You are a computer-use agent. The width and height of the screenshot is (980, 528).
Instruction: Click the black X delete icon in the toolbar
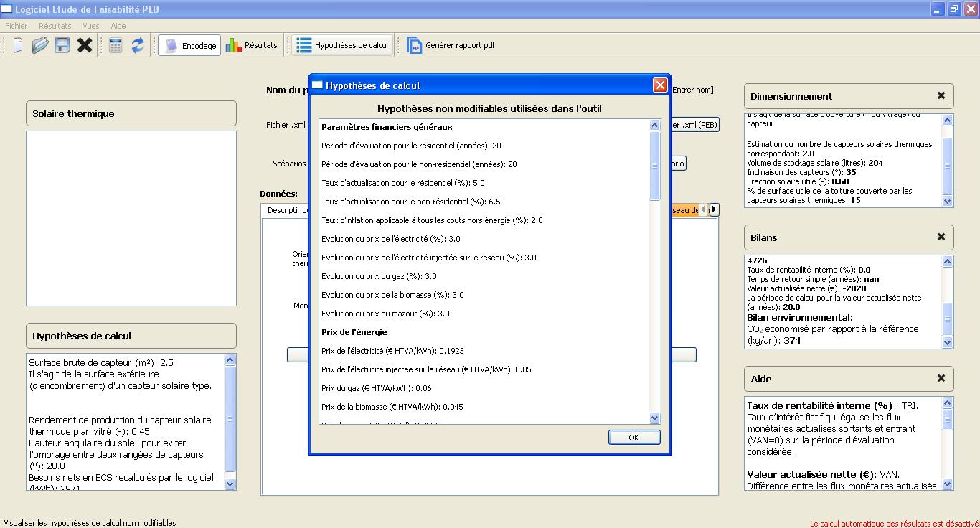[85, 45]
